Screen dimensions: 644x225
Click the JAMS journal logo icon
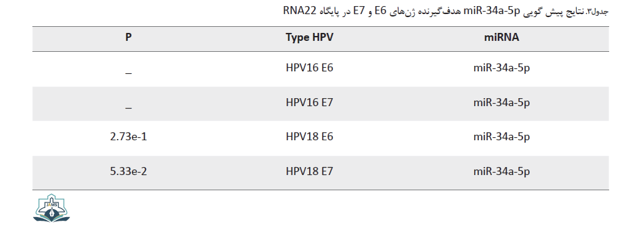tap(51, 209)
